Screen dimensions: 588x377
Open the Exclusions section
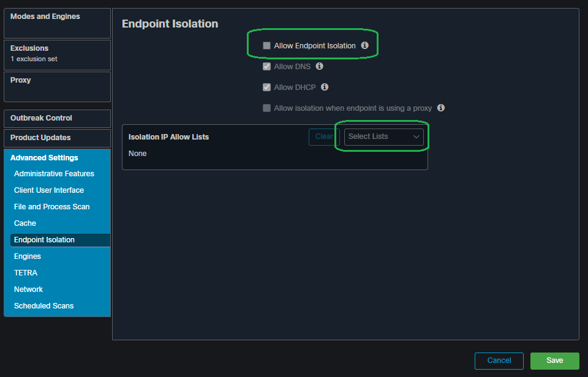pyautogui.click(x=57, y=54)
